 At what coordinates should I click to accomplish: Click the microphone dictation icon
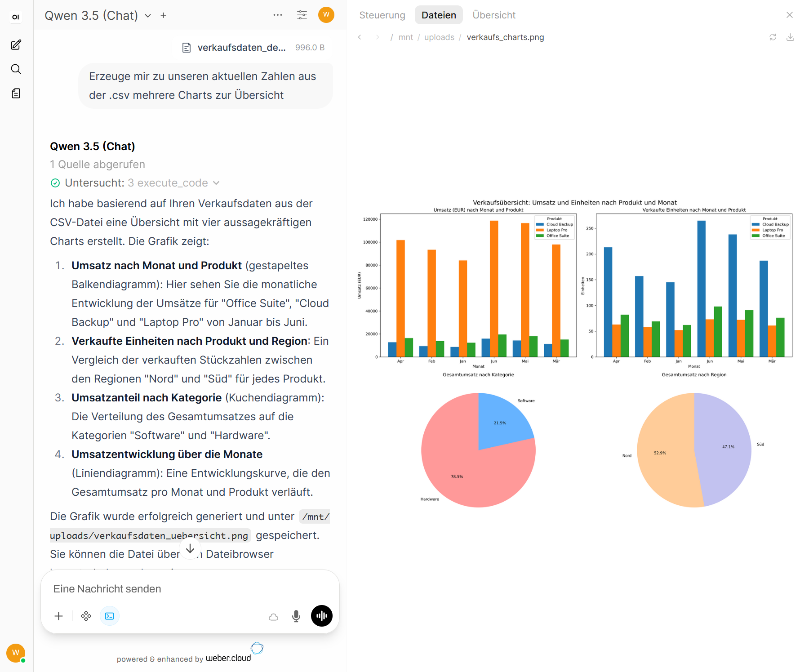click(296, 616)
